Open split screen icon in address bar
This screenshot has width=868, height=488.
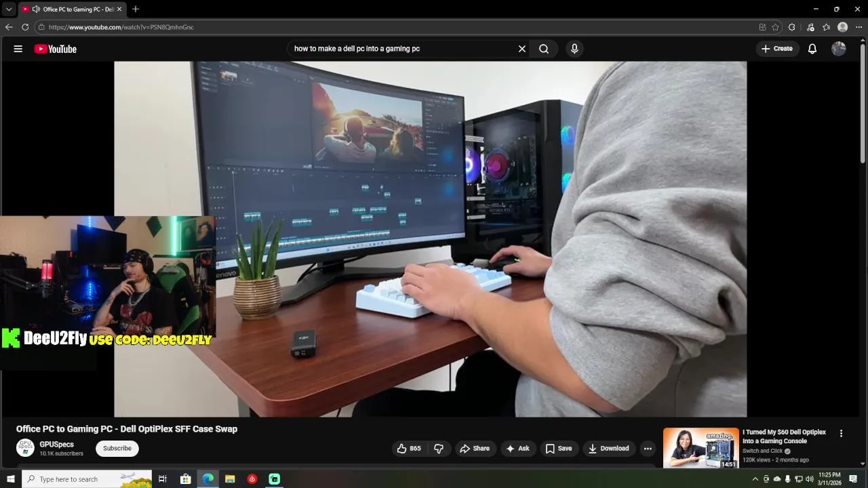[x=763, y=27]
